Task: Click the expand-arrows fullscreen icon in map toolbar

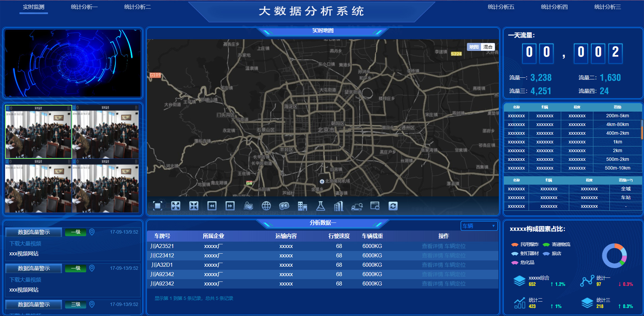Action: pos(176,206)
